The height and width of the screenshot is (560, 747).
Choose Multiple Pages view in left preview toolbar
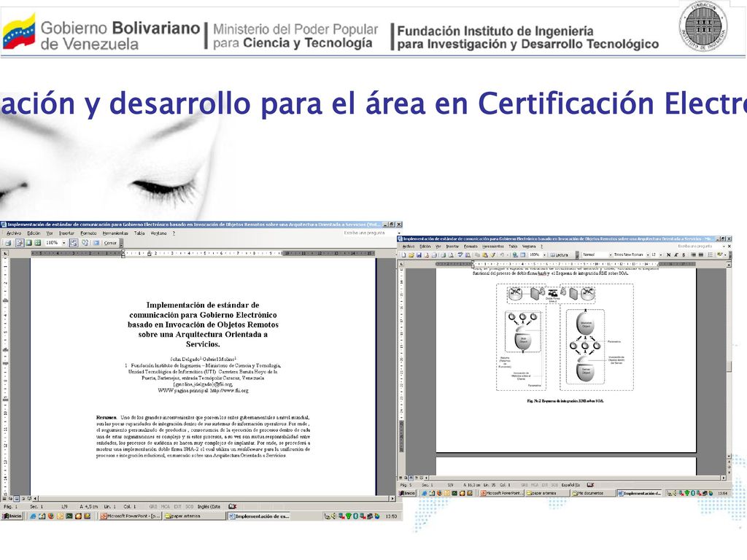38,242
